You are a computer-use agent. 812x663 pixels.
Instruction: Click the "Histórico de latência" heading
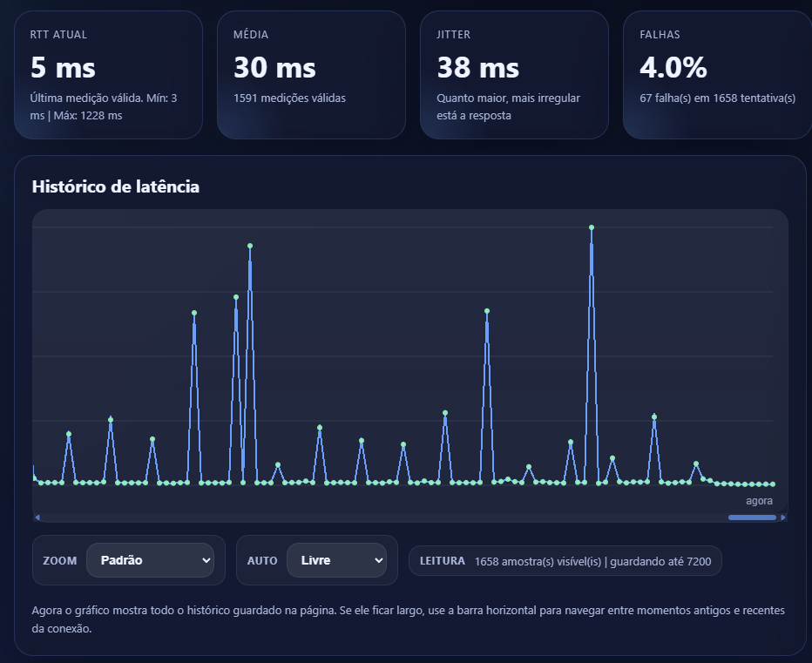[x=116, y=187]
